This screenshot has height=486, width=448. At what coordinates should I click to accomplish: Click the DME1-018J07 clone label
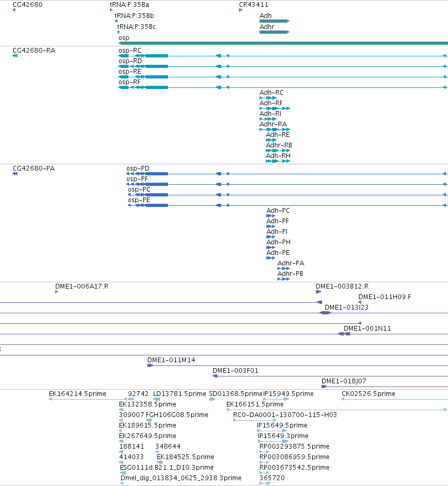tap(344, 382)
